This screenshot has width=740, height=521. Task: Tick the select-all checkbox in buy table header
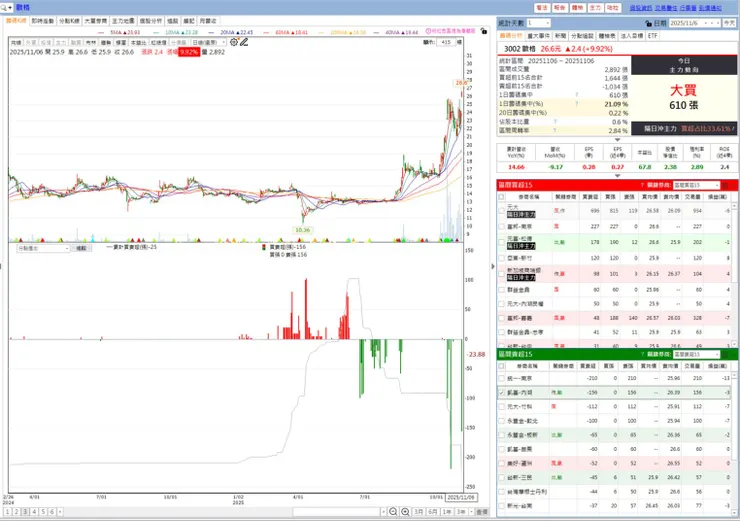point(501,197)
